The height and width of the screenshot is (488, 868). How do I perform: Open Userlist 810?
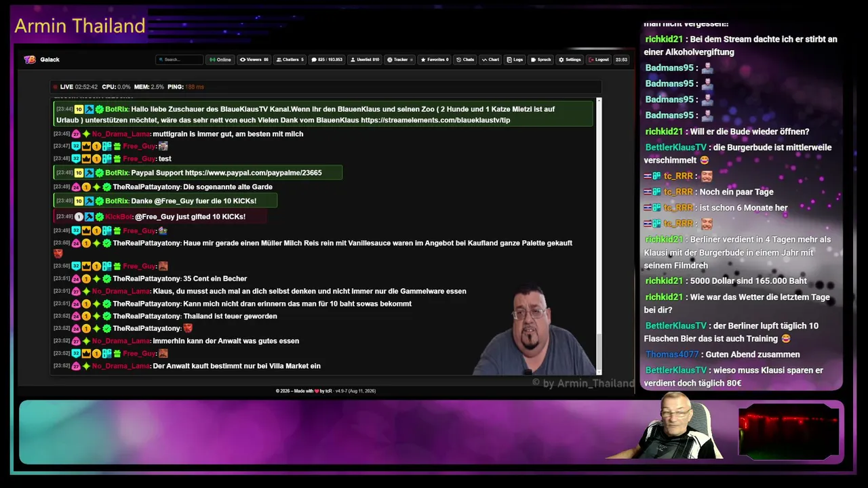(x=365, y=60)
